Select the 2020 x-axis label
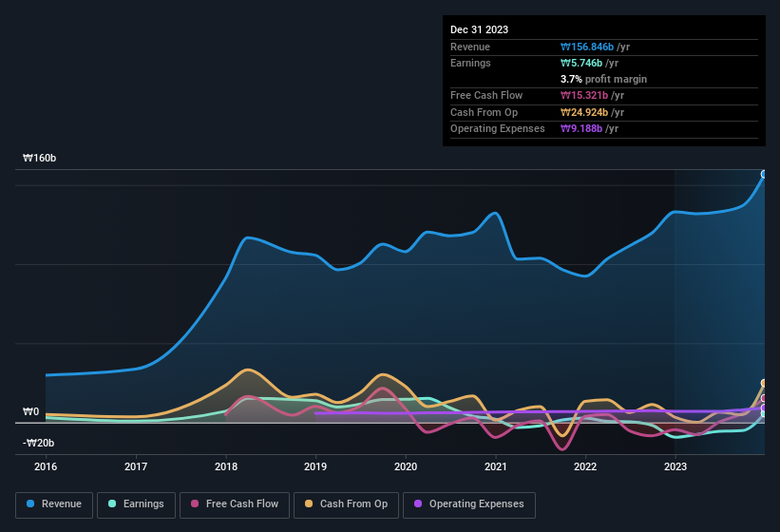 click(x=406, y=466)
